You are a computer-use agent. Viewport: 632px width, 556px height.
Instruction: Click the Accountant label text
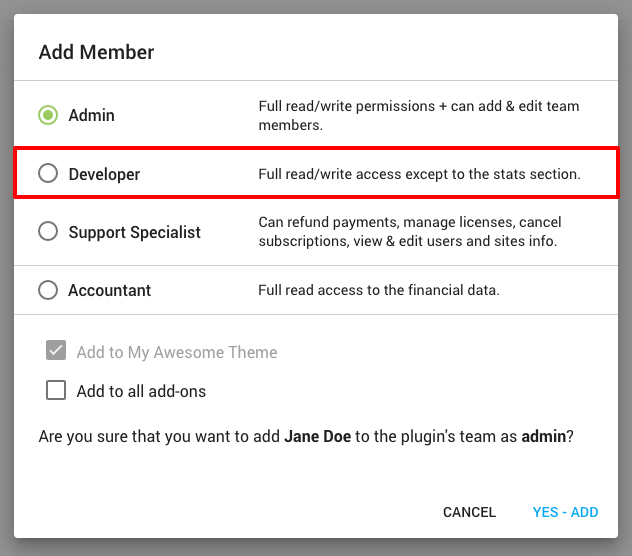click(x=109, y=290)
